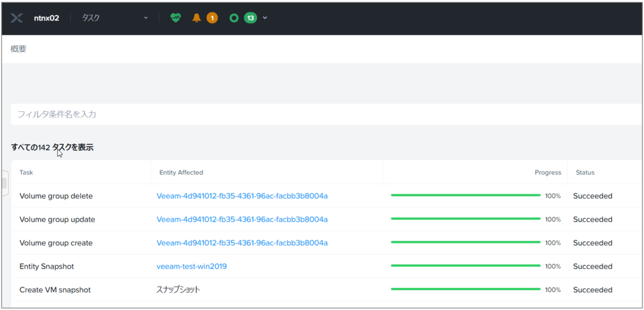Open the cluster health heart icon
The height and width of the screenshot is (310, 644).
(x=175, y=18)
